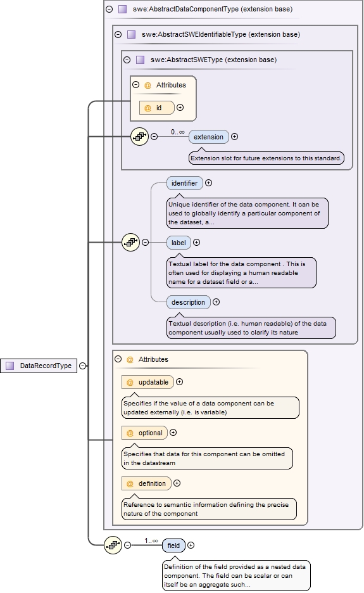Viewport: 364px width, 593px height.
Task: Collapse the DataRecordType node
Action: coord(83,366)
